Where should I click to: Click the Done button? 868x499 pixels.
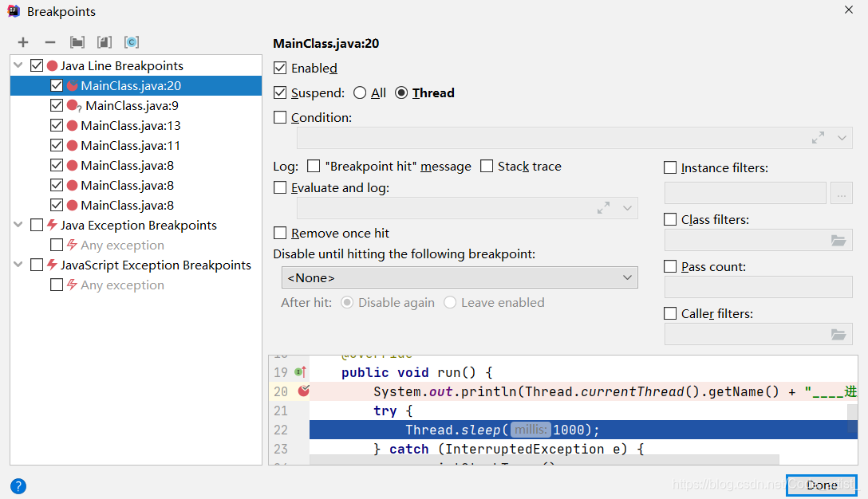click(822, 485)
